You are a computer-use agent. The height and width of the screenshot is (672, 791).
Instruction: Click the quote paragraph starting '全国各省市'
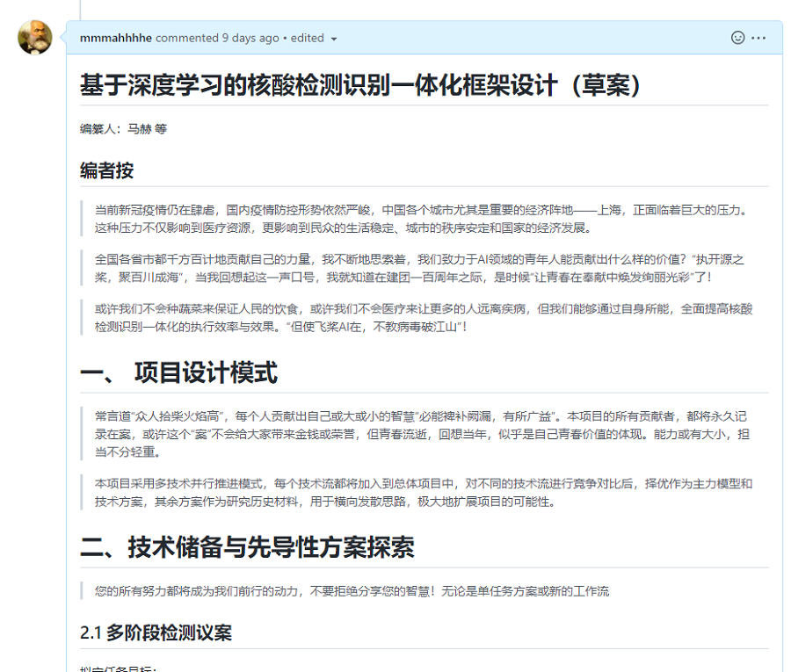point(422,268)
